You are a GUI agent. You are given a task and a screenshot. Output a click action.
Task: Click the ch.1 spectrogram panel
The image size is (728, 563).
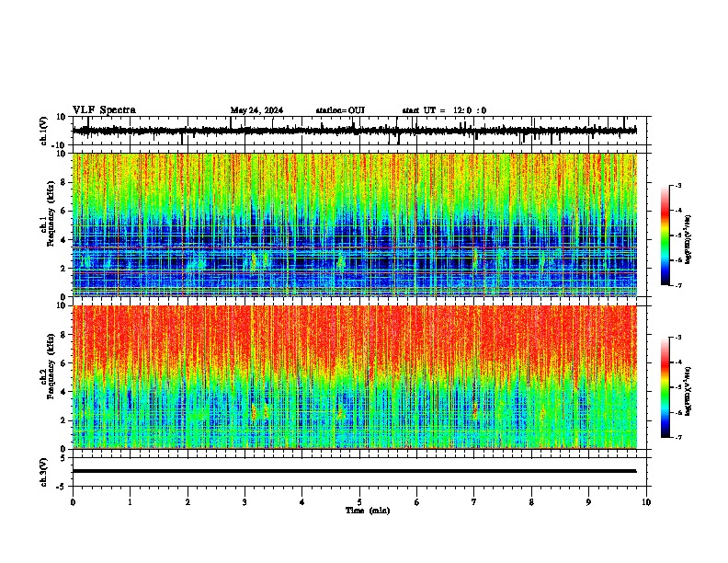(355, 224)
